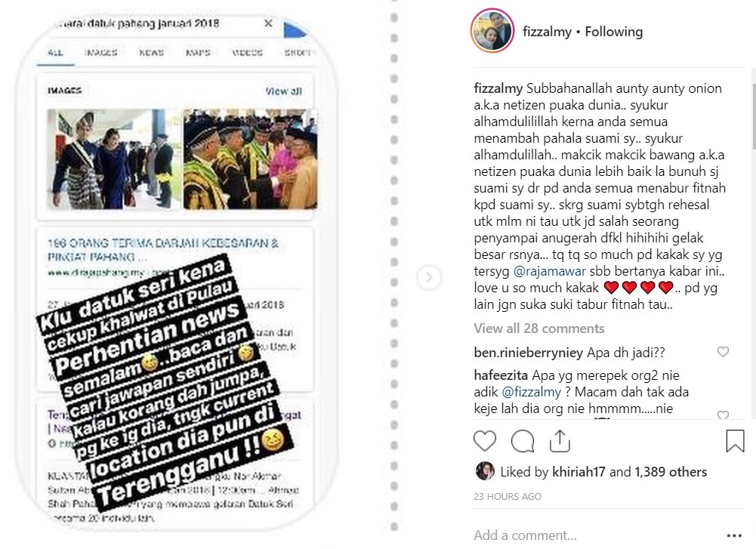Open ben.rinieberryniey commenter profile

529,353
